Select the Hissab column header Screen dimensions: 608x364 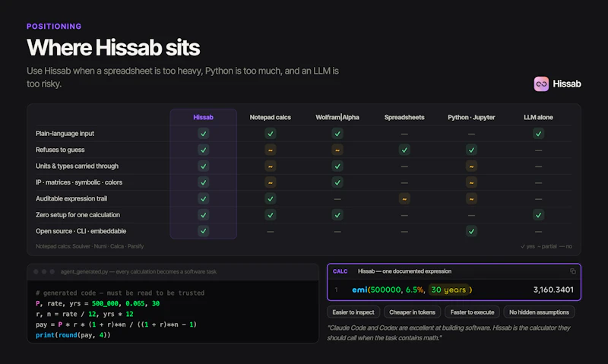(x=203, y=117)
